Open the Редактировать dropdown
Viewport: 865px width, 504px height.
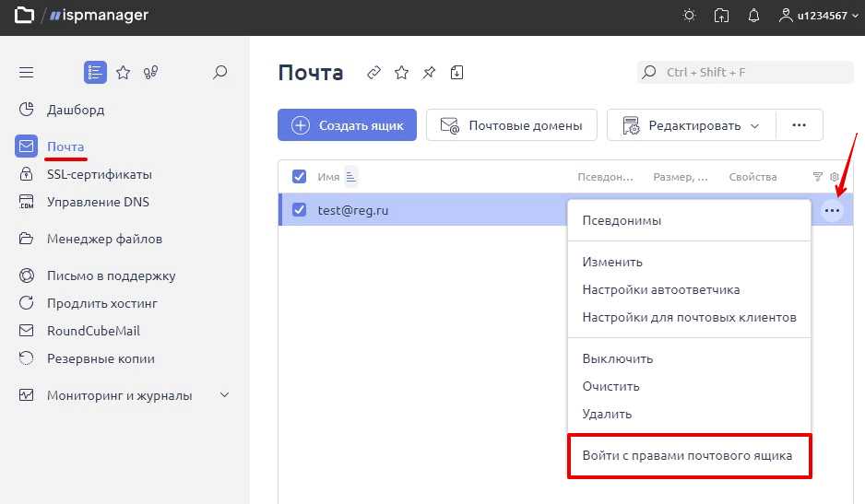(x=692, y=125)
